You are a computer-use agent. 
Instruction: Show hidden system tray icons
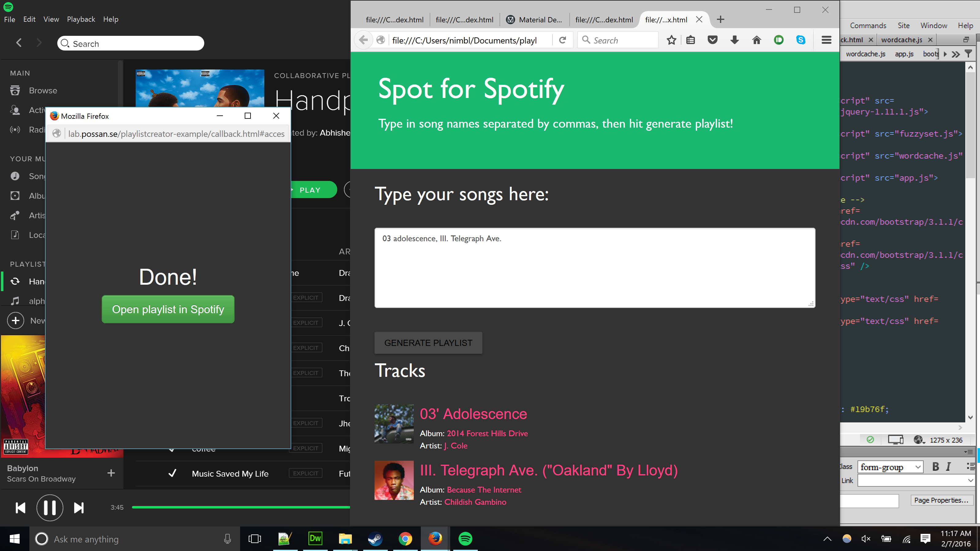(827, 539)
